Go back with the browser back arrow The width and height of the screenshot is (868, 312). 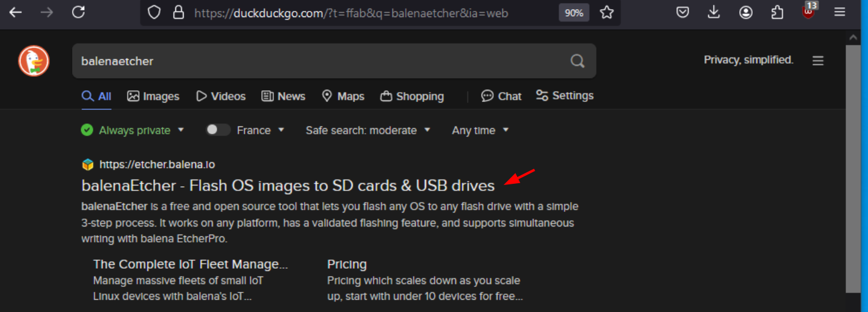pos(15,12)
